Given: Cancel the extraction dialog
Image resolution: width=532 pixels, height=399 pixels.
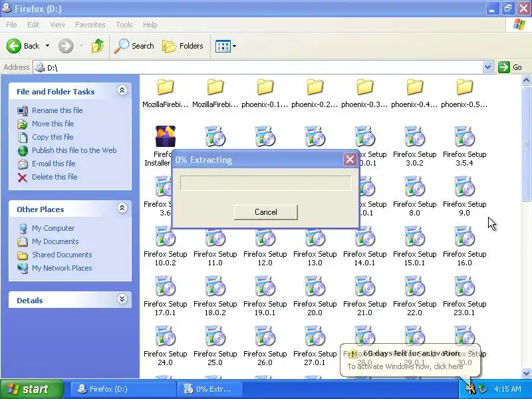Looking at the screenshot, I should [265, 212].
